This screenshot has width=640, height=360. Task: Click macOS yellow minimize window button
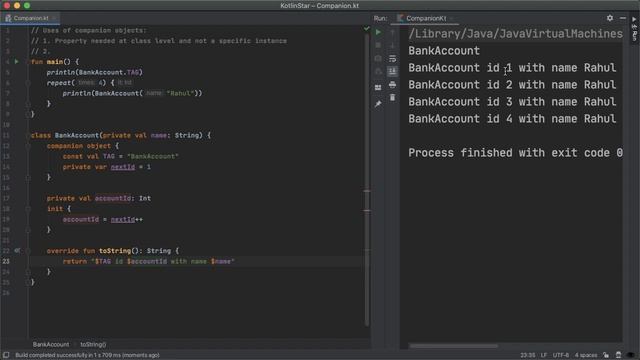[x=17, y=5]
